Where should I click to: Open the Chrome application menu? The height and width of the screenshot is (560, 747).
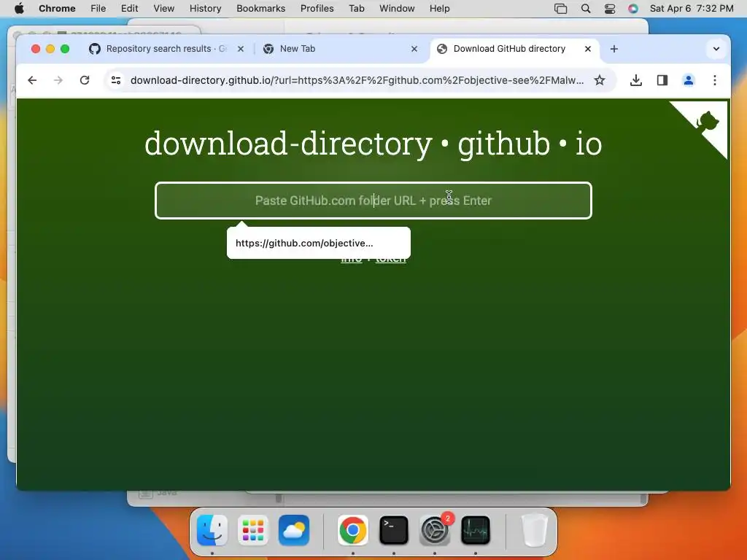(x=57, y=9)
